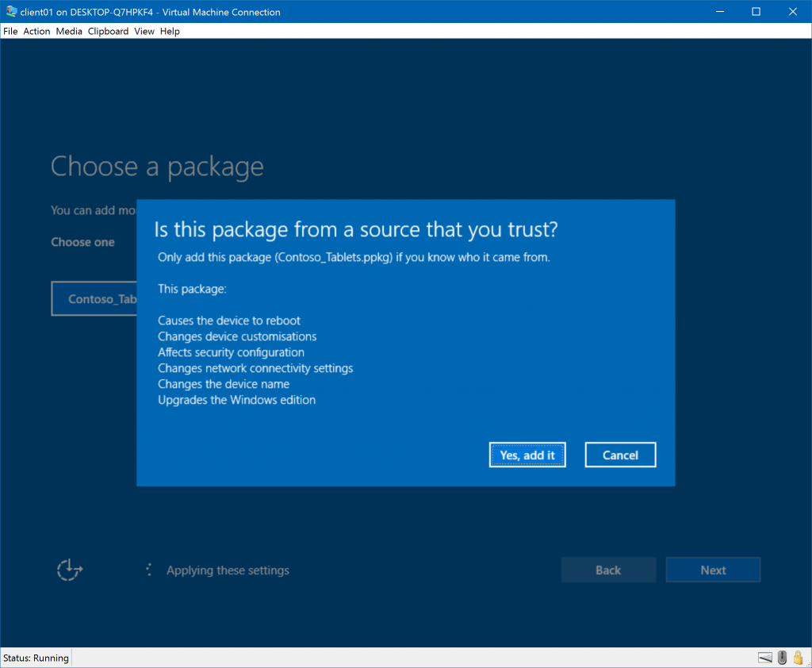
Task: Click the mouse status bar icon
Action: [782, 658]
